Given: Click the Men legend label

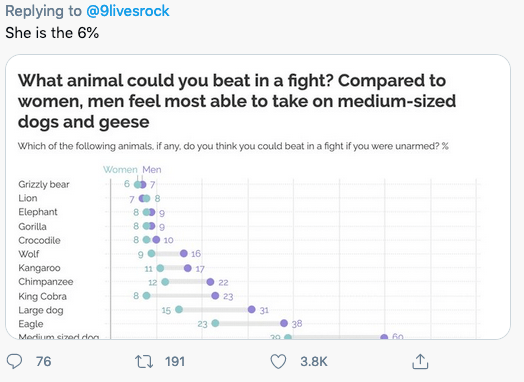Looking at the screenshot, I should click(152, 169).
